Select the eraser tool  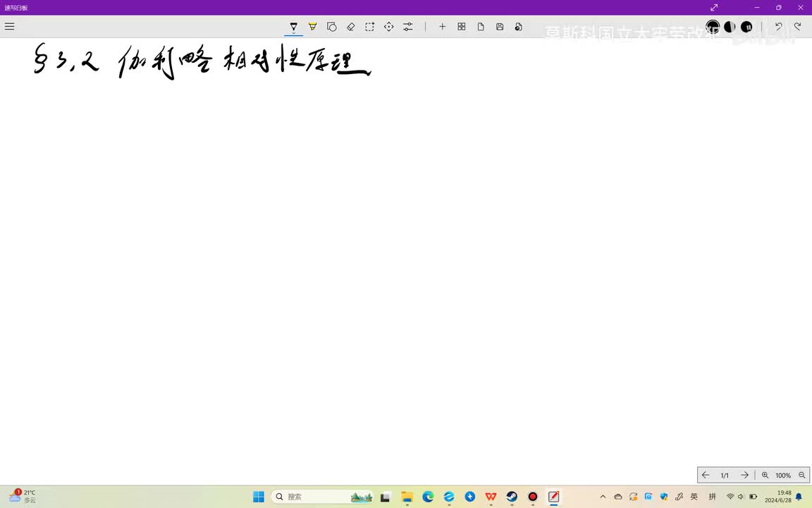click(x=350, y=26)
